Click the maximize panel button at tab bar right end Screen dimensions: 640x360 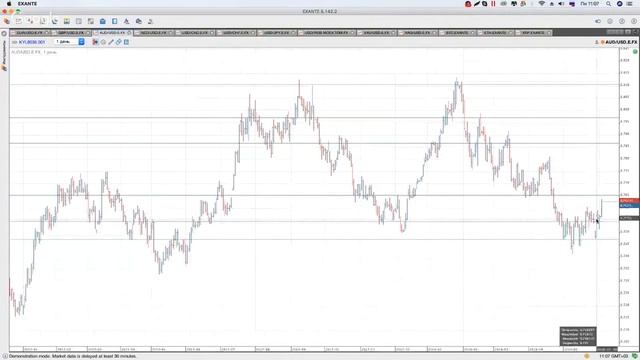[x=635, y=32]
